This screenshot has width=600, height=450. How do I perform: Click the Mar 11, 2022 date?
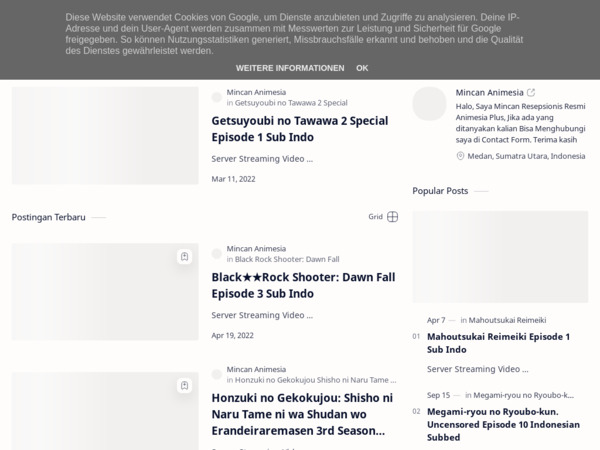233,179
